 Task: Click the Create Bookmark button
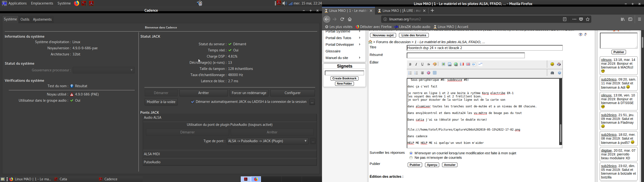tap(344, 79)
